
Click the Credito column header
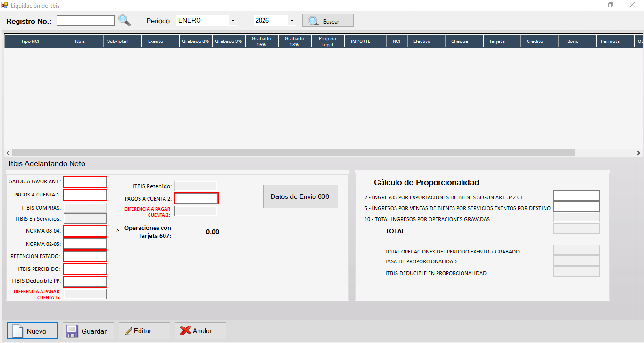pyautogui.click(x=540, y=41)
